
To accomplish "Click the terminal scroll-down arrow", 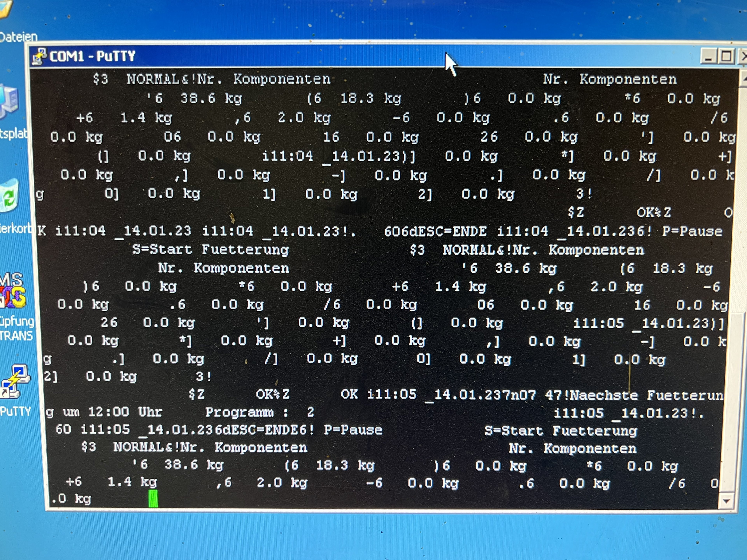I will tap(726, 501).
